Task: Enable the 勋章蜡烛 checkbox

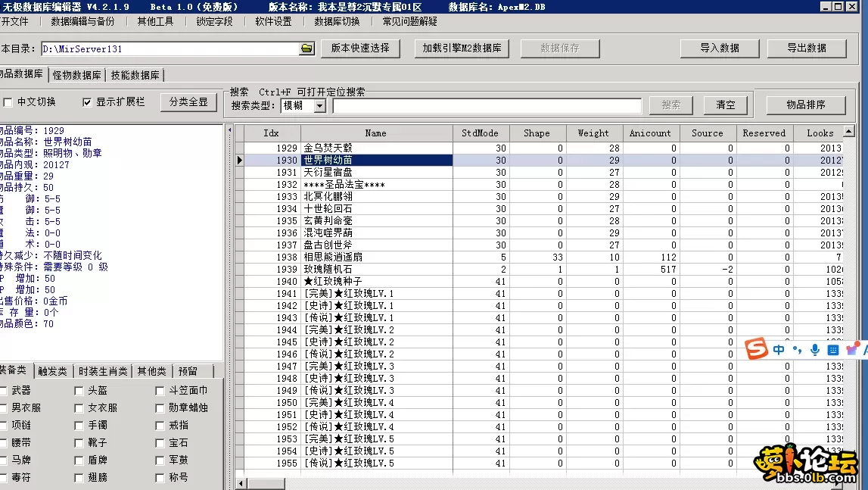Action: [x=160, y=408]
